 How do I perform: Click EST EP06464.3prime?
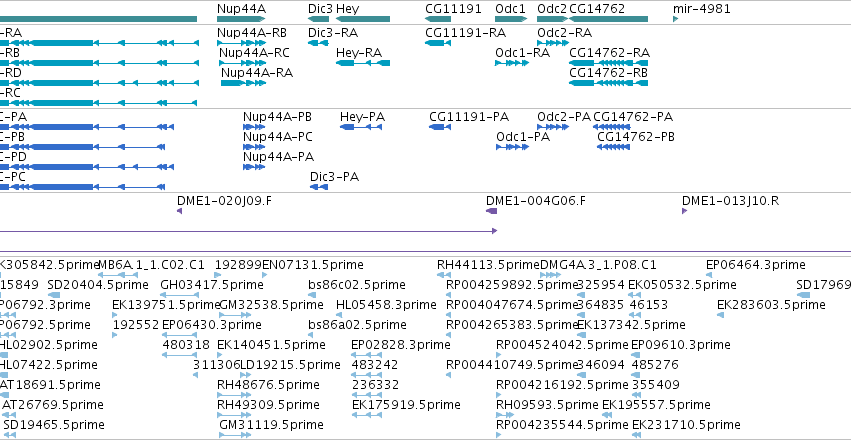coord(709,275)
